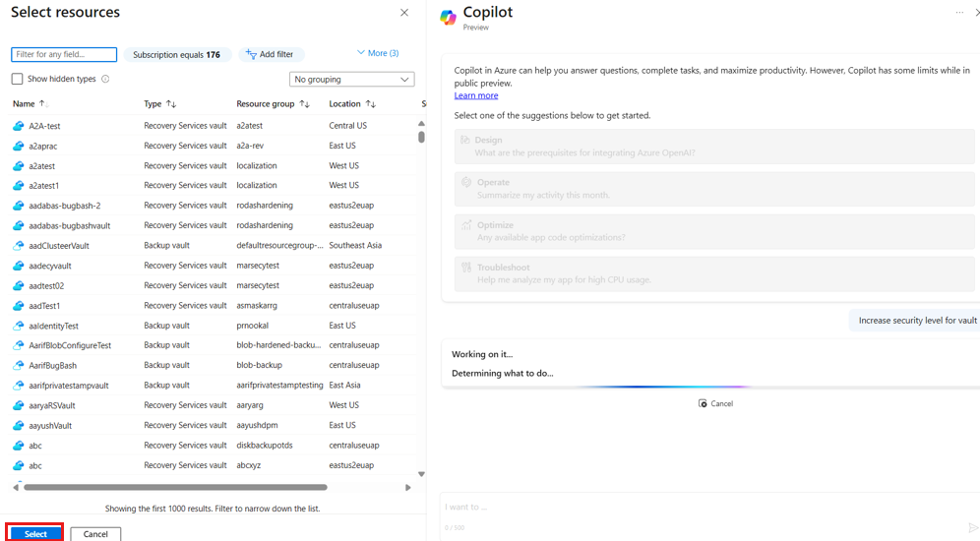Click the Copilot logo icon
Image resolution: width=980 pixels, height=541 pixels.
point(448,17)
